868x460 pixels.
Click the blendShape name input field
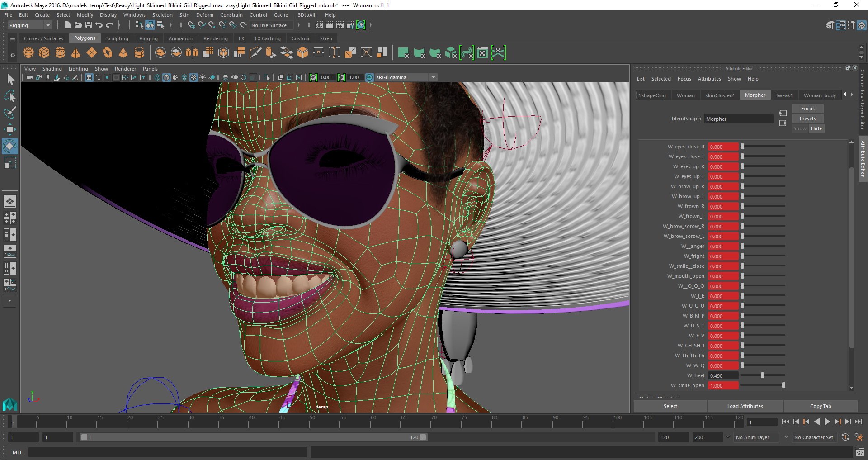[738, 119]
